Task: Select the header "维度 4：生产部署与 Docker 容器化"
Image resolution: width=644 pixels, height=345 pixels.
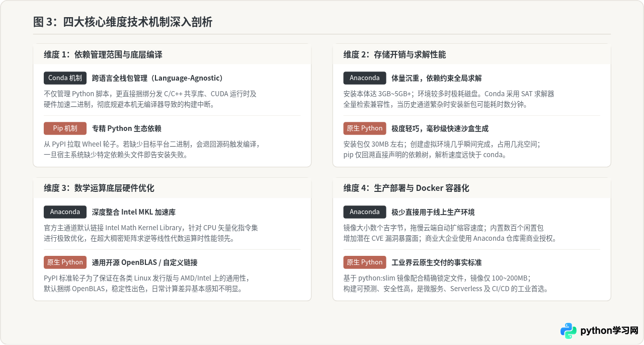Action: click(x=407, y=188)
